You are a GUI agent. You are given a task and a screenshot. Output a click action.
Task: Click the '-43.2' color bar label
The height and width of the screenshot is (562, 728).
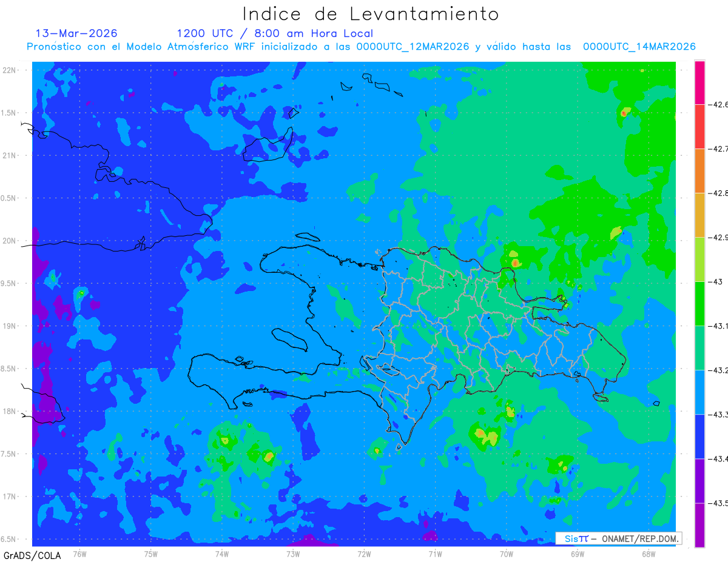click(x=719, y=370)
